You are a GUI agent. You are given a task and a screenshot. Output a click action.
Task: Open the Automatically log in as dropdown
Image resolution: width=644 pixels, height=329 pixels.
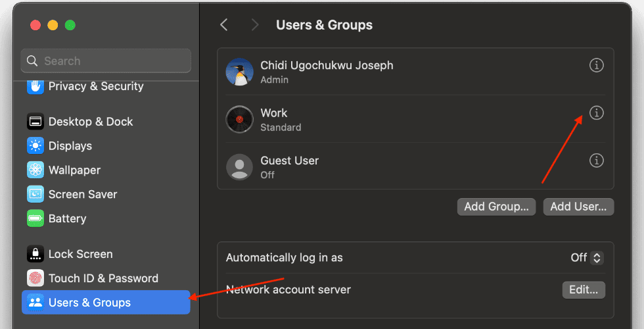(587, 258)
